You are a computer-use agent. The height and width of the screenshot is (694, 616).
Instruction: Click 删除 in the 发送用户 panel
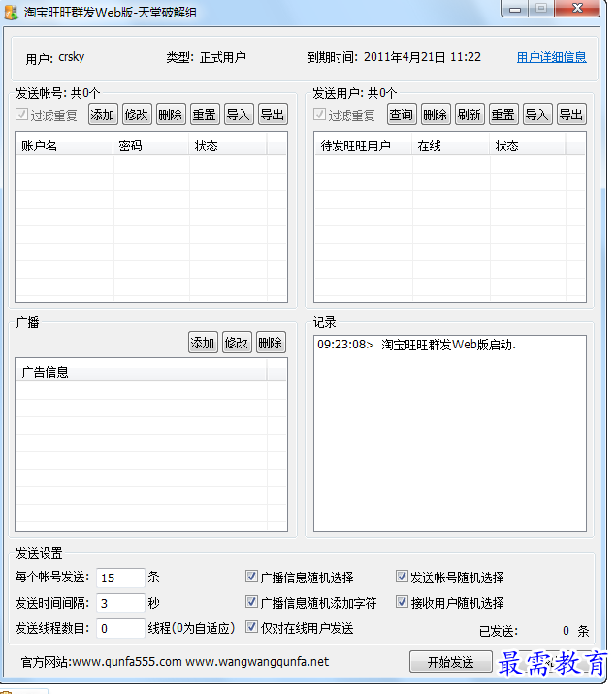pos(436,115)
